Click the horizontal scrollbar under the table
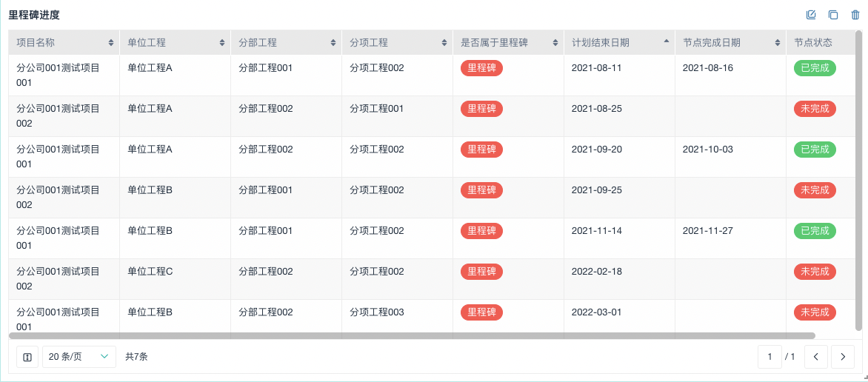The width and height of the screenshot is (868, 382). [412, 336]
